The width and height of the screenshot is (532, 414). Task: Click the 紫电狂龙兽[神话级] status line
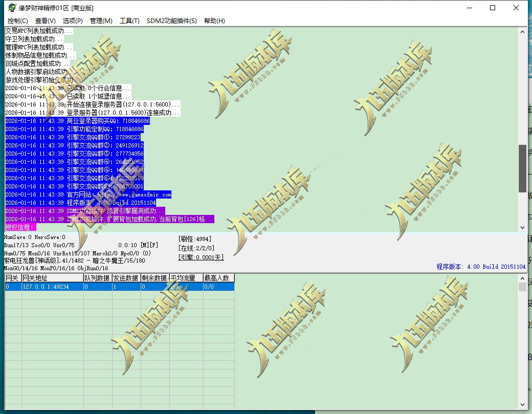tap(75, 260)
